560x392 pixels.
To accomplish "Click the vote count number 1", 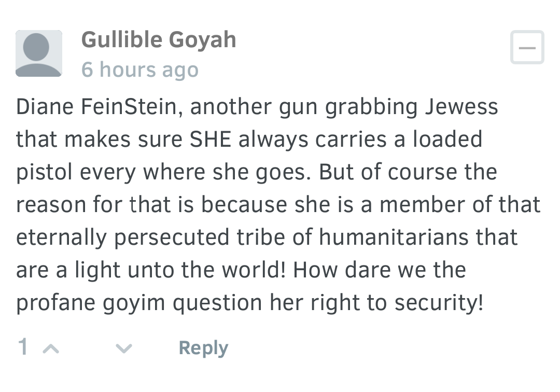I will click(23, 347).
